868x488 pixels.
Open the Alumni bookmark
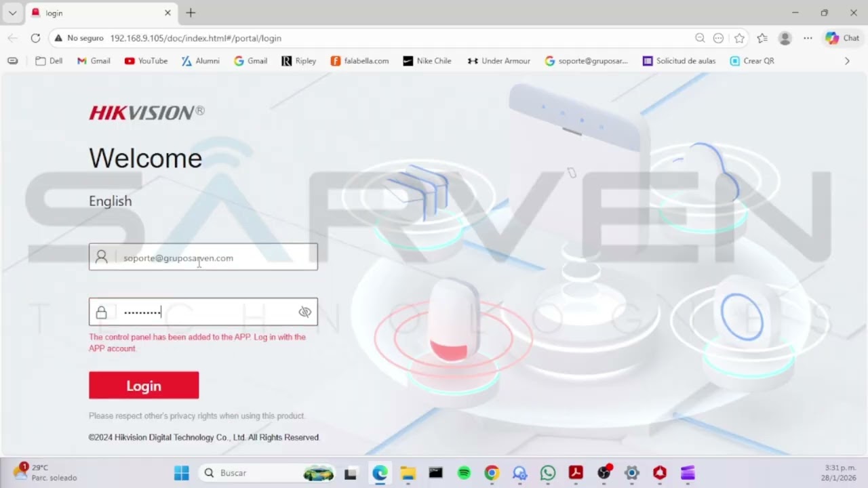coord(201,60)
